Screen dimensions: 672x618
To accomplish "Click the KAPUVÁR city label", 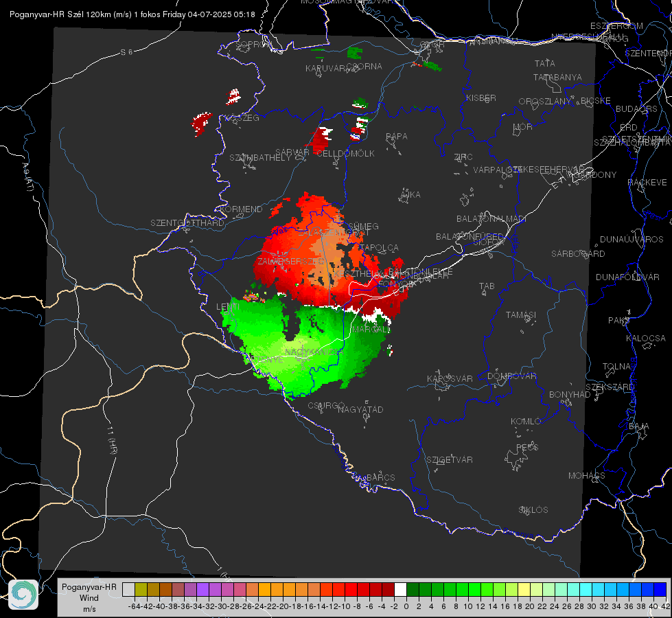I will point(325,68).
